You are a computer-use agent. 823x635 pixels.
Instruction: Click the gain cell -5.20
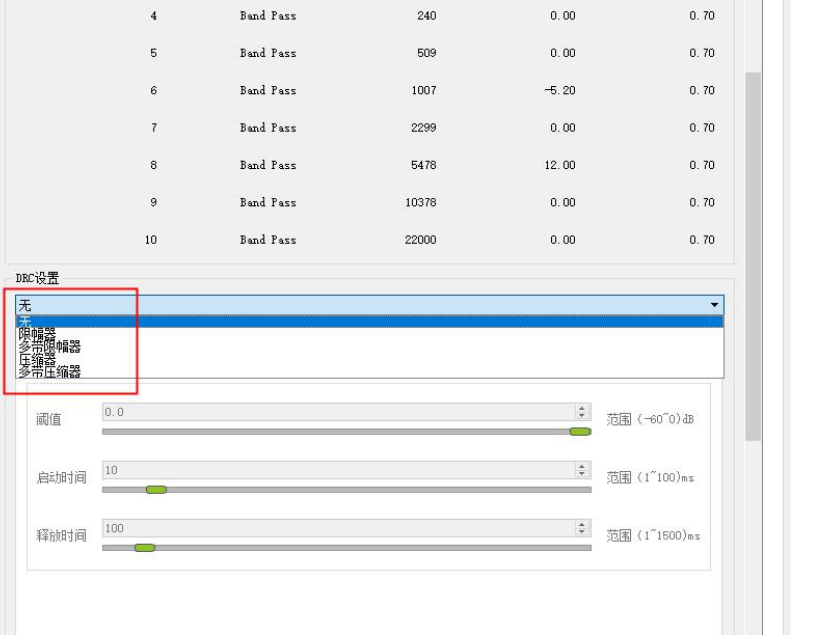[x=560, y=90]
